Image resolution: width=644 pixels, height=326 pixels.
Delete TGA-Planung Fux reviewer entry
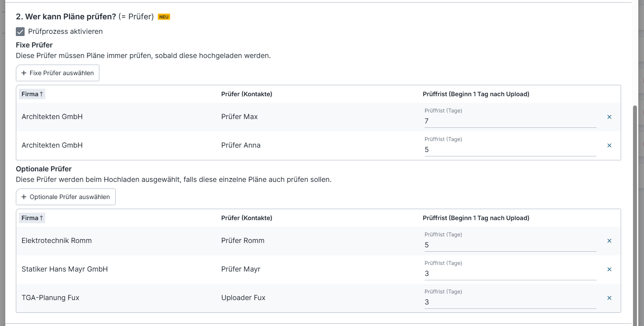[609, 298]
